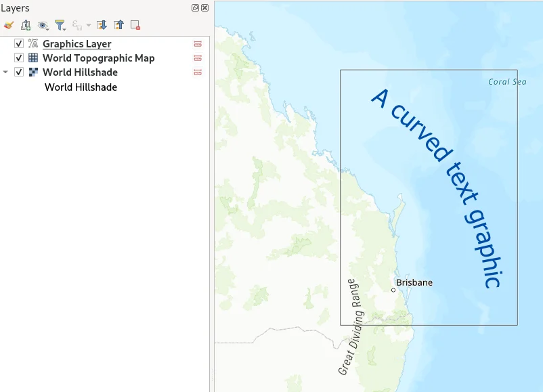The image size is (543, 392).
Task: Click the red indicator icon beside World Topographic Map
Action: (x=198, y=58)
